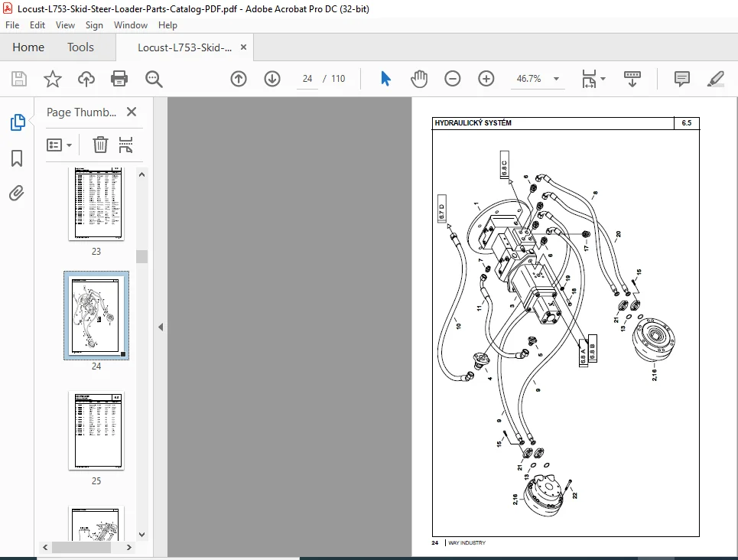Zoom out with the minus icon

click(452, 79)
